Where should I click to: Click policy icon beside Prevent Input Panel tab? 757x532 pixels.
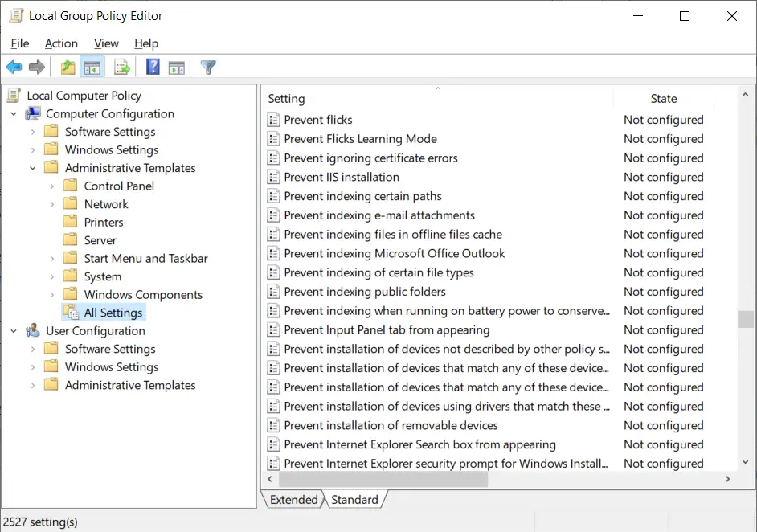pos(273,329)
